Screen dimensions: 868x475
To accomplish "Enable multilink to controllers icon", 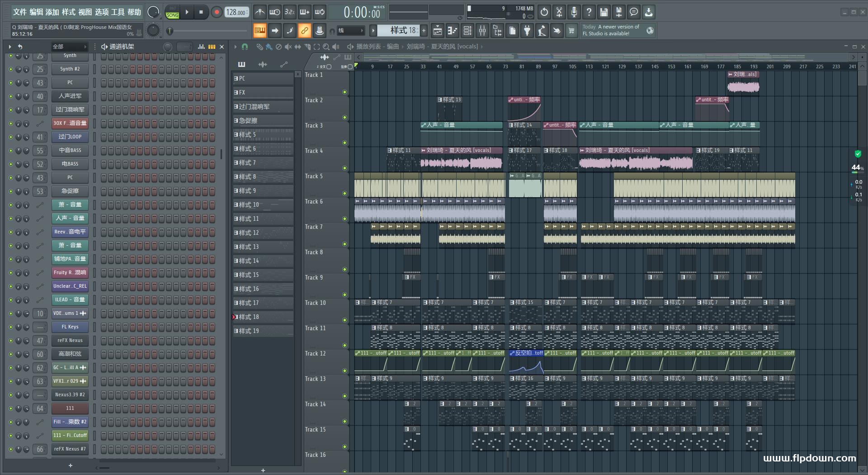I will click(320, 31).
